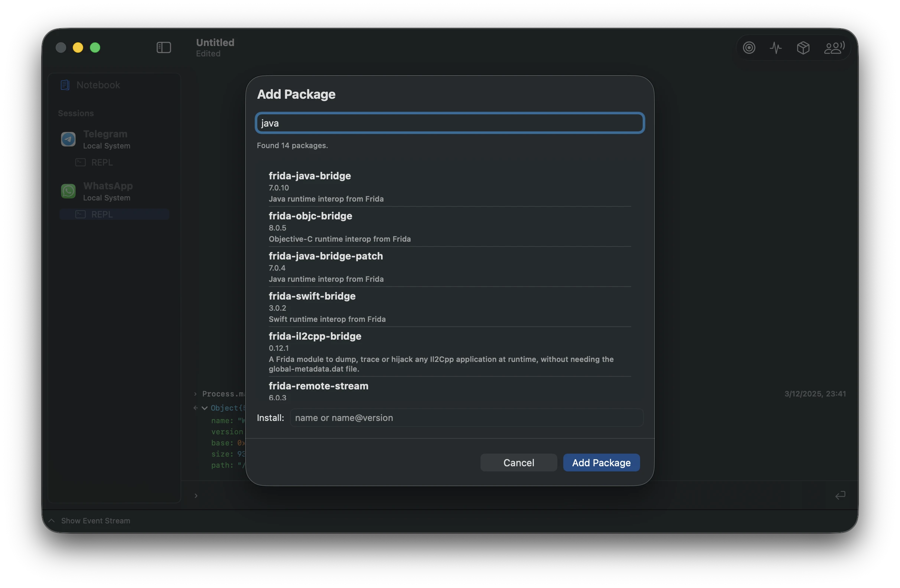Open the waveform activity icon
900x588 pixels.
tap(776, 48)
